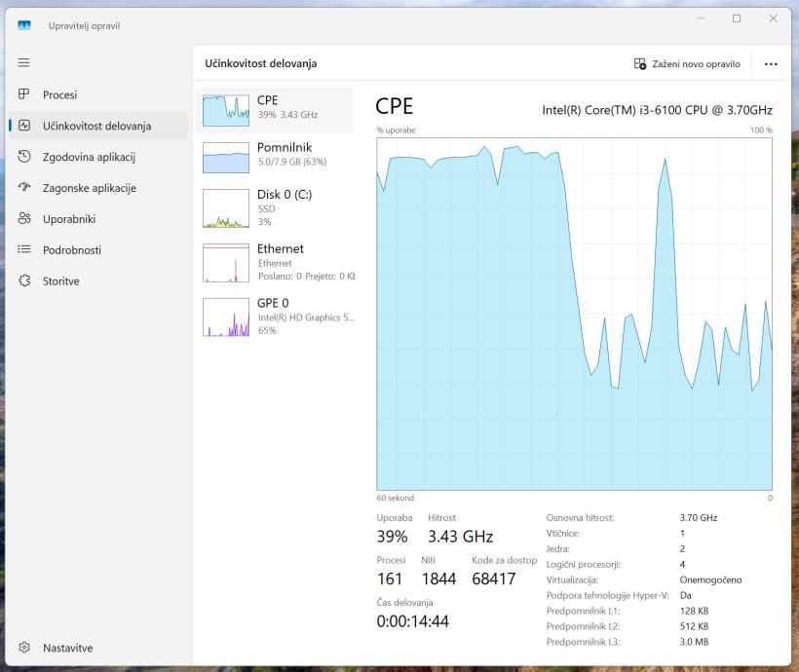The width and height of the screenshot is (799, 672).
Task: Open the three-dot more options menu
Action: [771, 64]
